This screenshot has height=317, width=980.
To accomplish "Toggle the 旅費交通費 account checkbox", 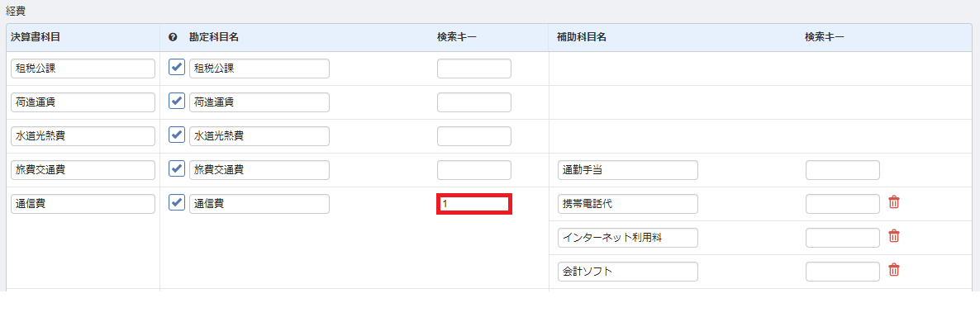I will click(x=177, y=168).
